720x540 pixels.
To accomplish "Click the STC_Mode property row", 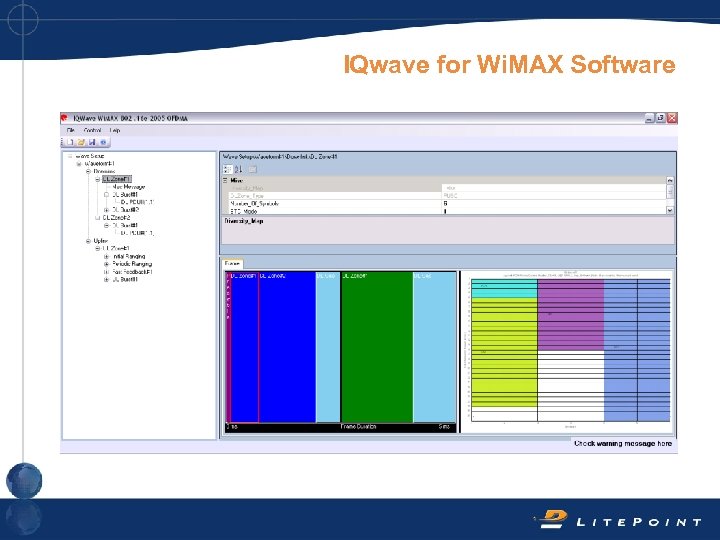I will pos(447,211).
